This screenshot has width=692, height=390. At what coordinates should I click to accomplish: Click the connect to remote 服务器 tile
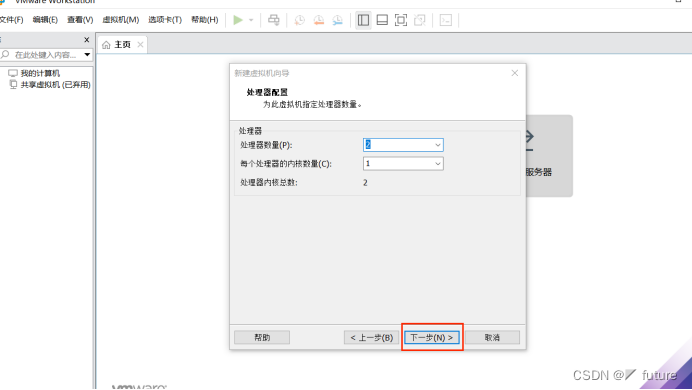[549, 156]
